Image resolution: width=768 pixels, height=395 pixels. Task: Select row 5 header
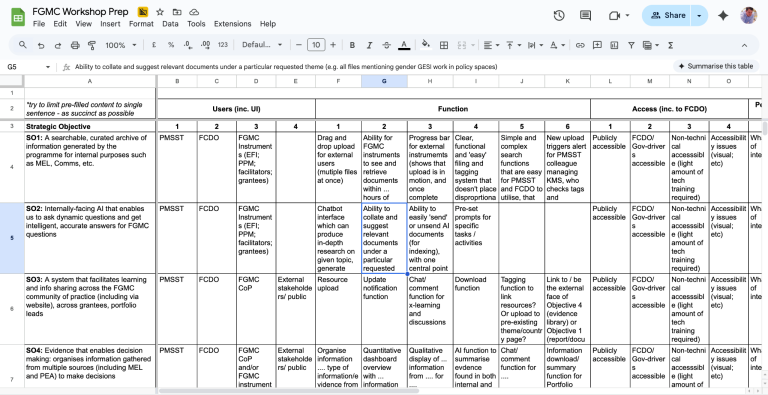pos(12,238)
